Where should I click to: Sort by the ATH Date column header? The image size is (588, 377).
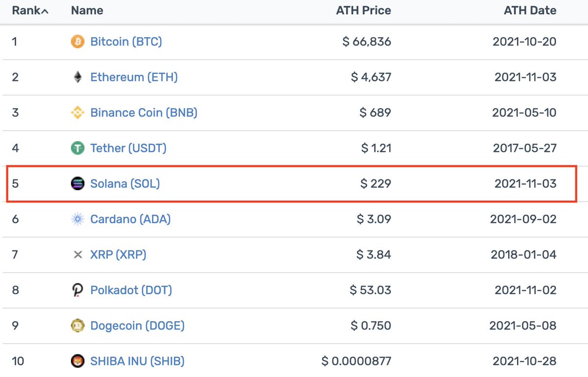point(530,11)
